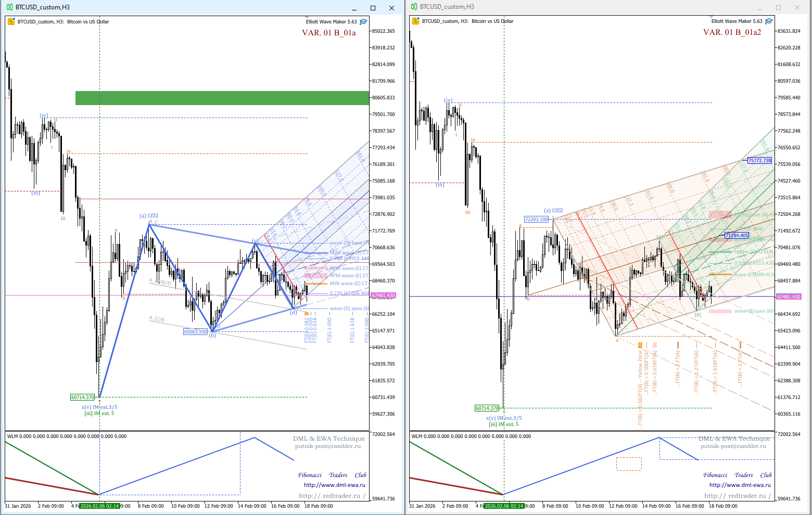Click the 75772.738 blue price label
This screenshot has width=812, height=515.
(759, 161)
